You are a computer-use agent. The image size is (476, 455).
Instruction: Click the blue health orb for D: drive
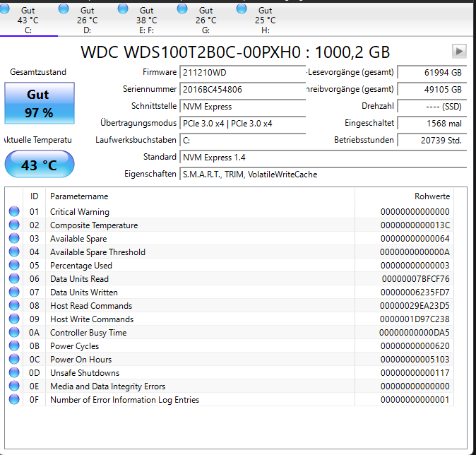[x=64, y=8]
